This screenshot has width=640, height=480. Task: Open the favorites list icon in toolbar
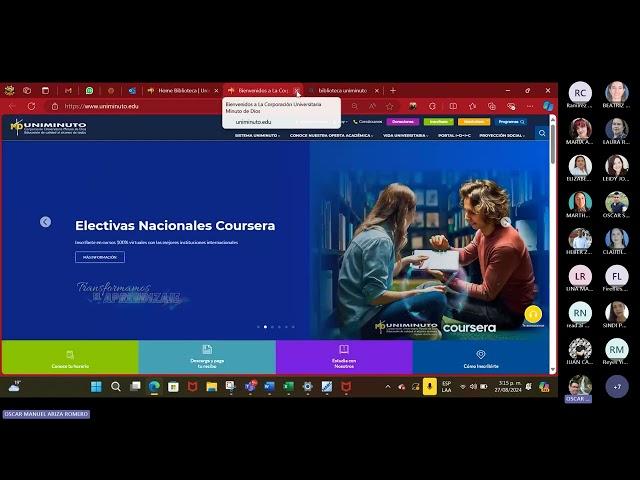(x=472, y=107)
